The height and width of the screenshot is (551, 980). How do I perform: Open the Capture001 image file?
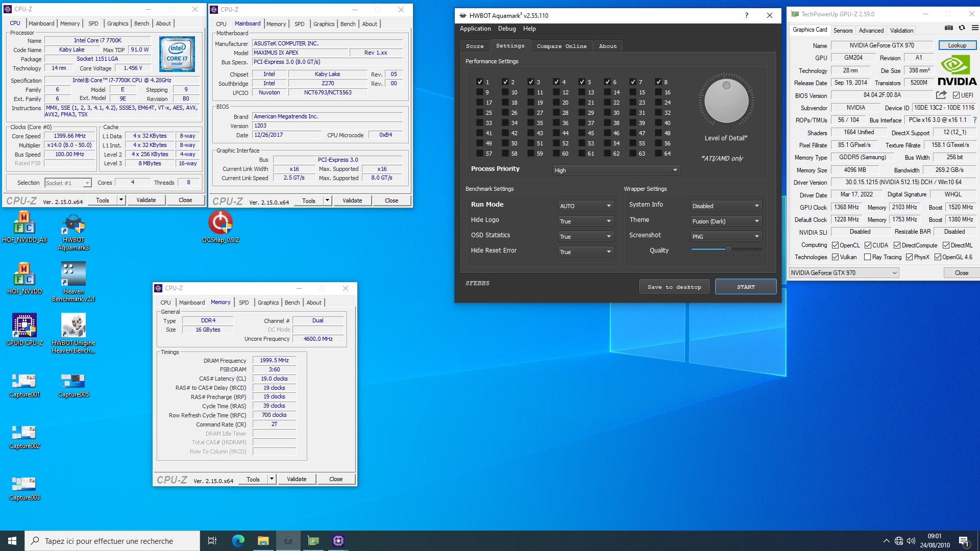pyautogui.click(x=24, y=385)
